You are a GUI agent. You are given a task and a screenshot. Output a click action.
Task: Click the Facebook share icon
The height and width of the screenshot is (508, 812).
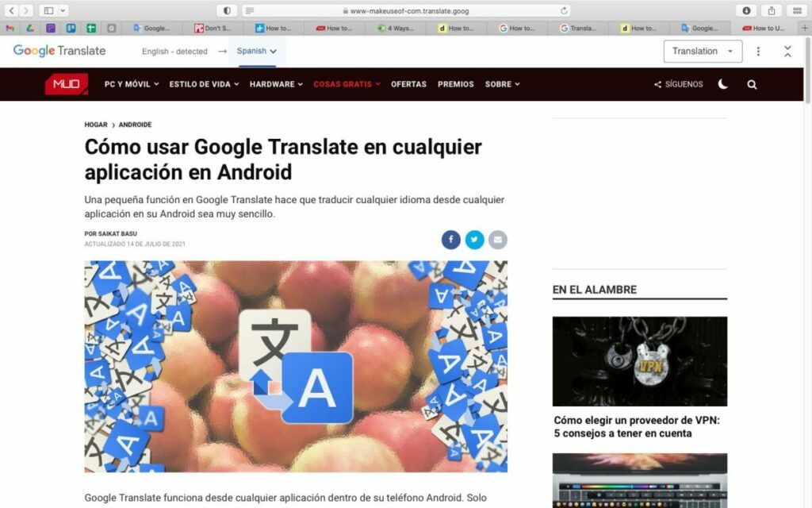tap(450, 240)
